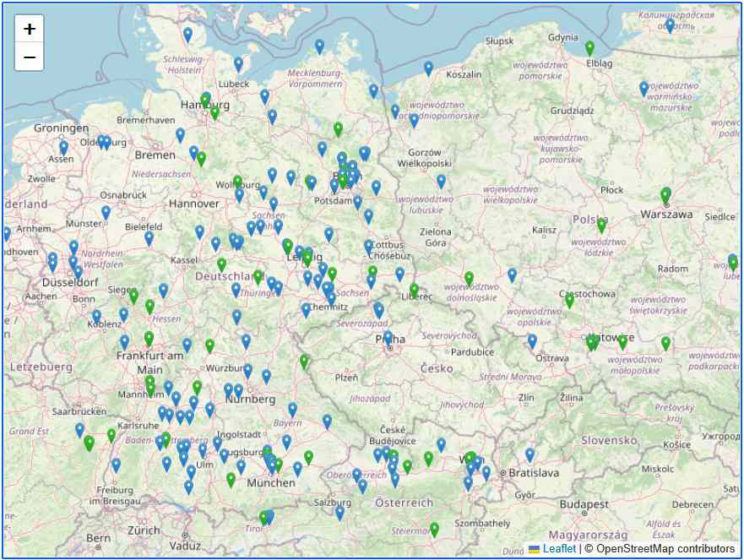Image resolution: width=744 pixels, height=560 pixels.
Task: Click the blue marker at Praha
Action: click(x=388, y=339)
